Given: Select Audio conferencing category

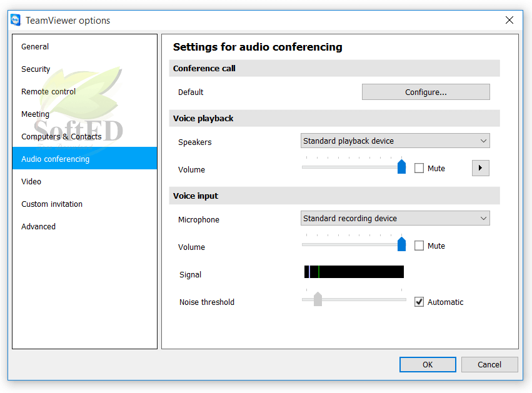Looking at the screenshot, I should click(84, 158).
